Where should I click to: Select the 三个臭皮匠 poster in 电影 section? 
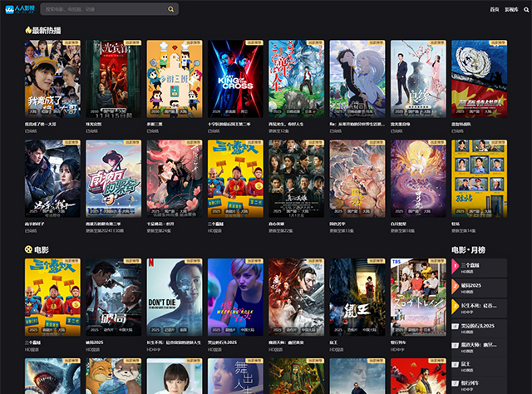coord(52,299)
